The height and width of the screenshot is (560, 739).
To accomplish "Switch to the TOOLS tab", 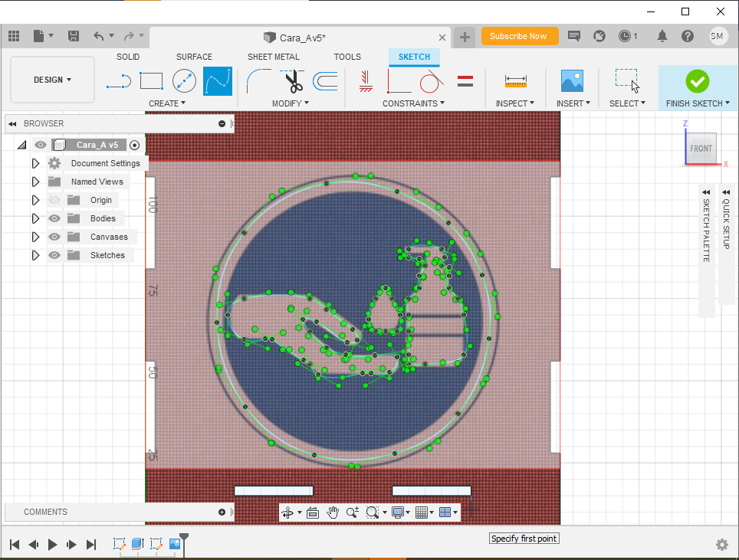I will pyautogui.click(x=347, y=57).
